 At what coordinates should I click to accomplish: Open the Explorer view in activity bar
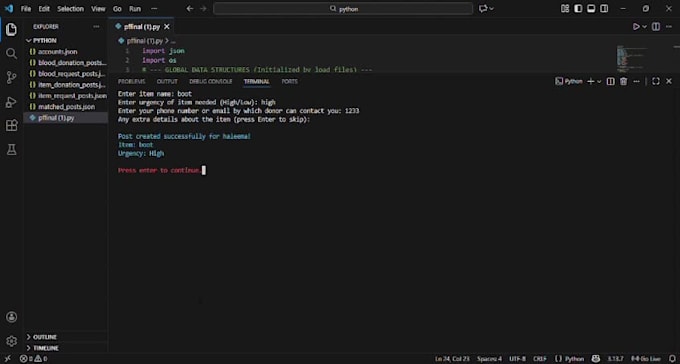[x=11, y=30]
